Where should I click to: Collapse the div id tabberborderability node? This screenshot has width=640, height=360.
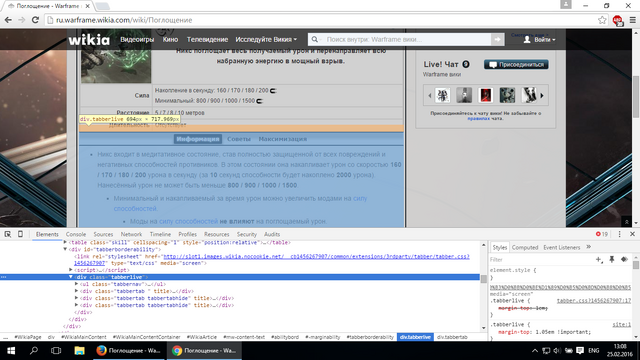point(65,249)
